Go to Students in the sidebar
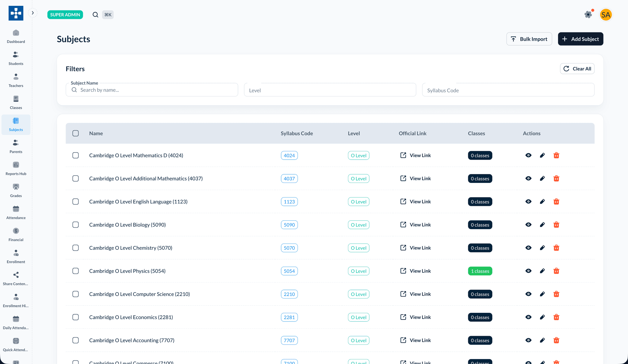Screen dimensions: 628x364 point(16,59)
